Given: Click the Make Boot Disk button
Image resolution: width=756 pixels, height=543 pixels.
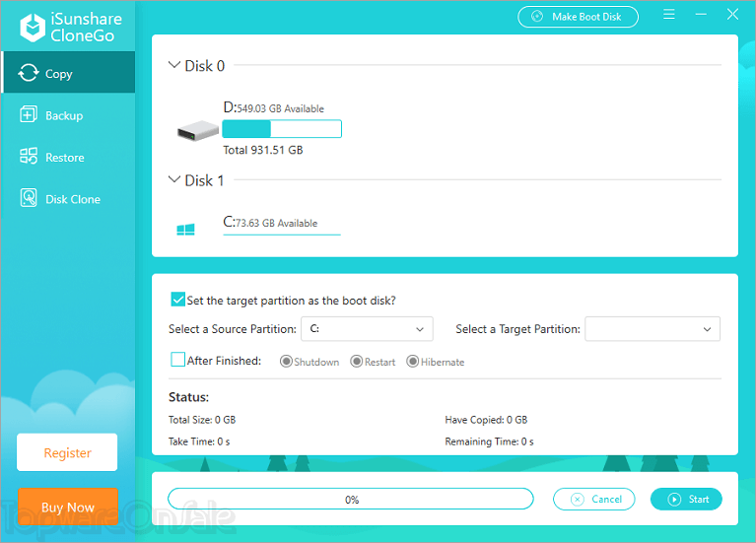Looking at the screenshot, I should pyautogui.click(x=579, y=17).
